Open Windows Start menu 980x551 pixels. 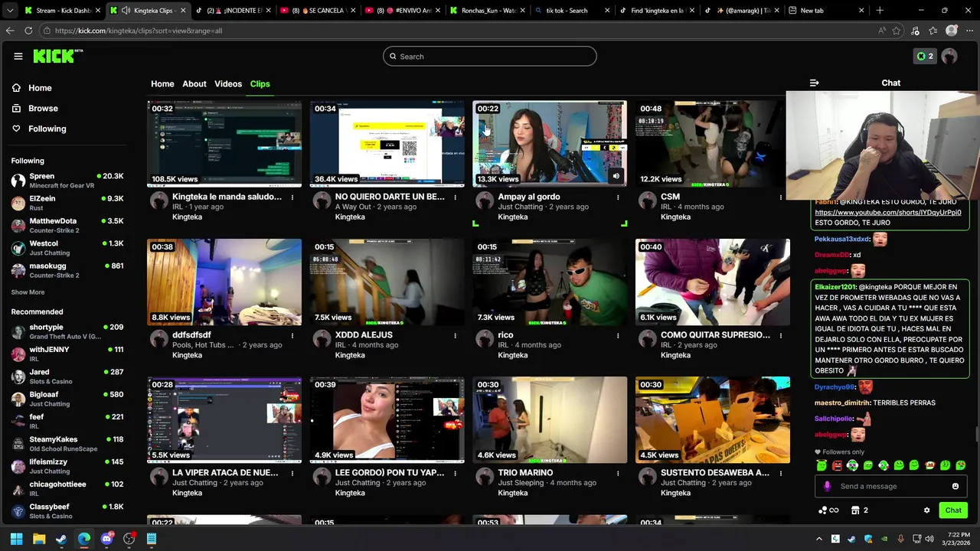click(16, 539)
